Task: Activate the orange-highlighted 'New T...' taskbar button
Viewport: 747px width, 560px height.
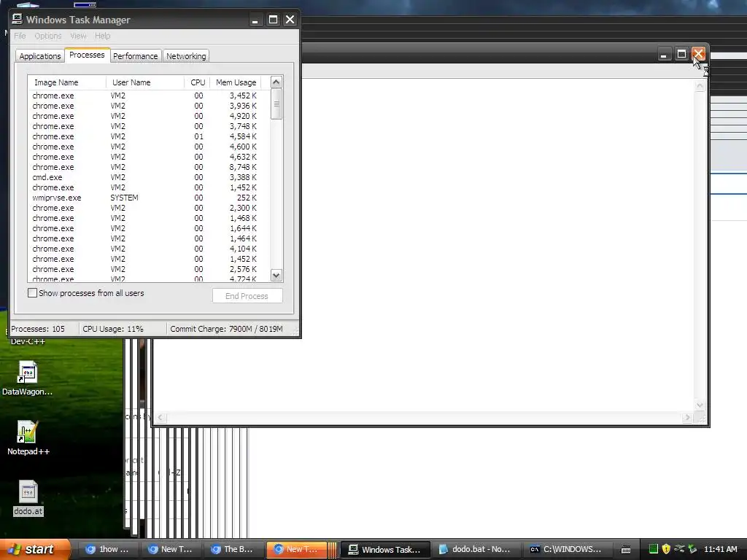Action: (296, 549)
